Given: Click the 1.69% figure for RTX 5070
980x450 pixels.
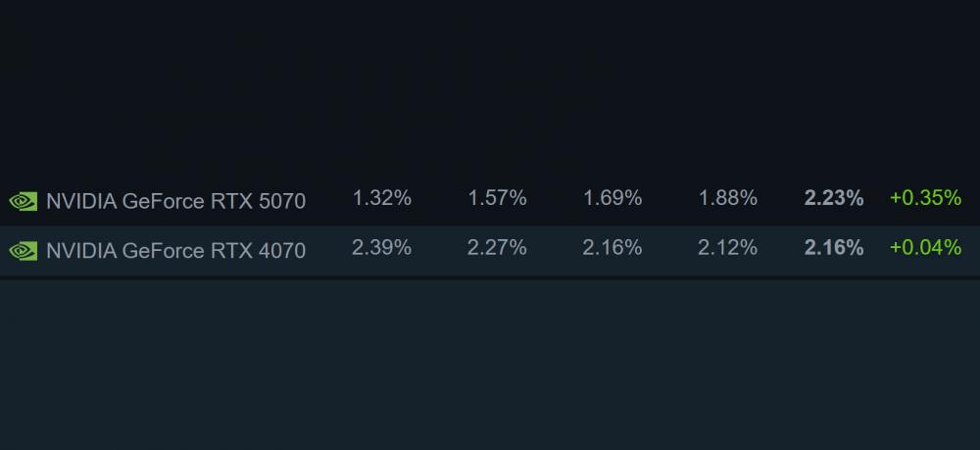Looking at the screenshot, I should (612, 198).
